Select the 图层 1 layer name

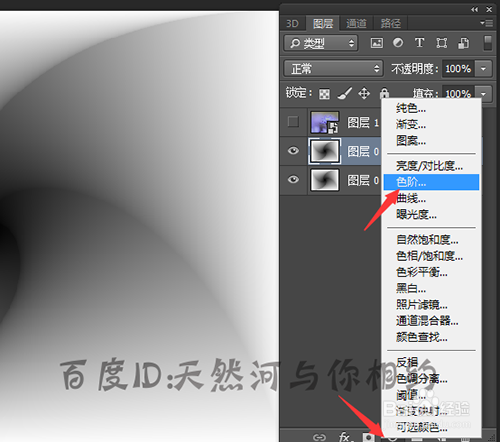tap(363, 123)
